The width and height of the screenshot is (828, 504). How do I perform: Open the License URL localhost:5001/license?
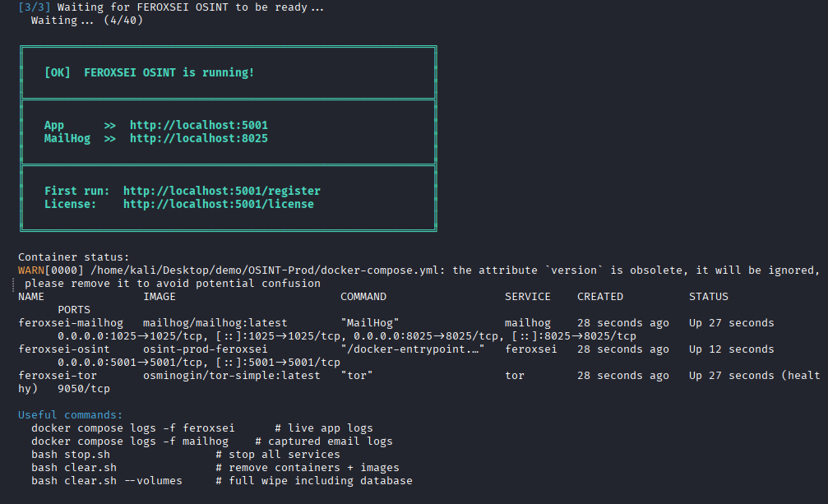pyautogui.click(x=218, y=204)
